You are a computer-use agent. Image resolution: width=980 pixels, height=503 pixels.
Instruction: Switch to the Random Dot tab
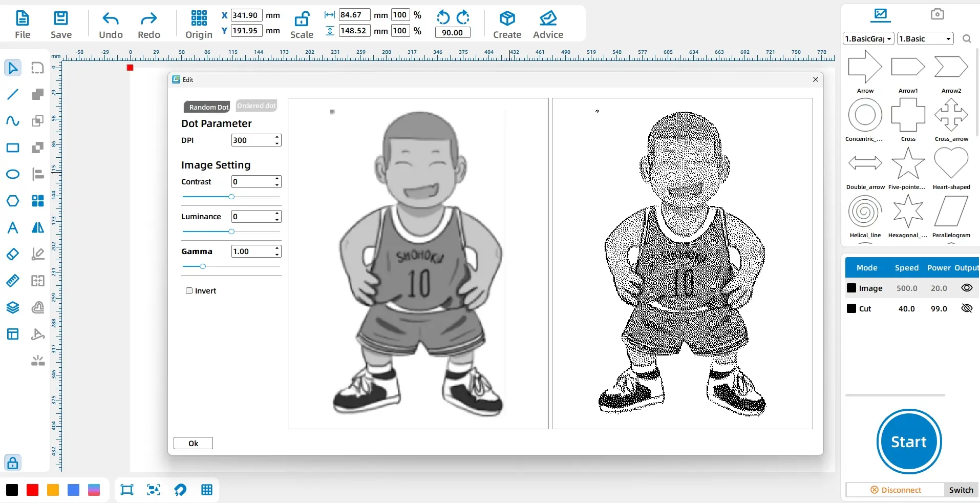click(207, 107)
